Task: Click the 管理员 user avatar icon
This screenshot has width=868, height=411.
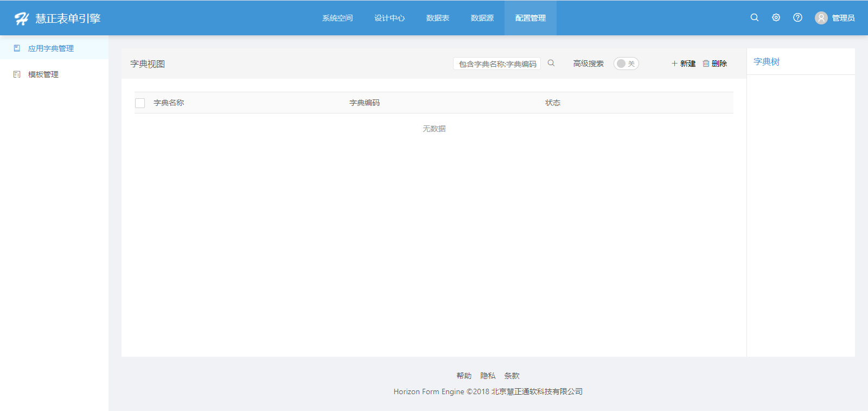Action: [x=821, y=18]
